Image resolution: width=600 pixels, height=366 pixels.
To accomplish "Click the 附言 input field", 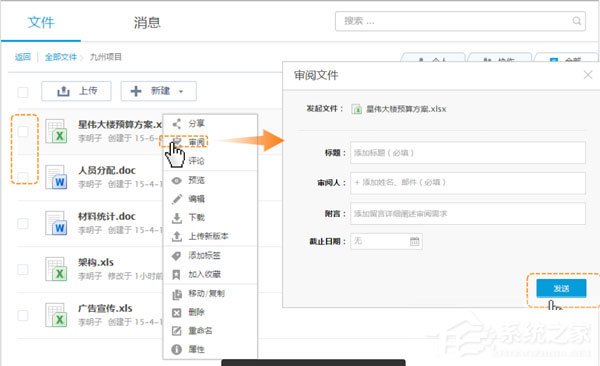I will tap(468, 214).
